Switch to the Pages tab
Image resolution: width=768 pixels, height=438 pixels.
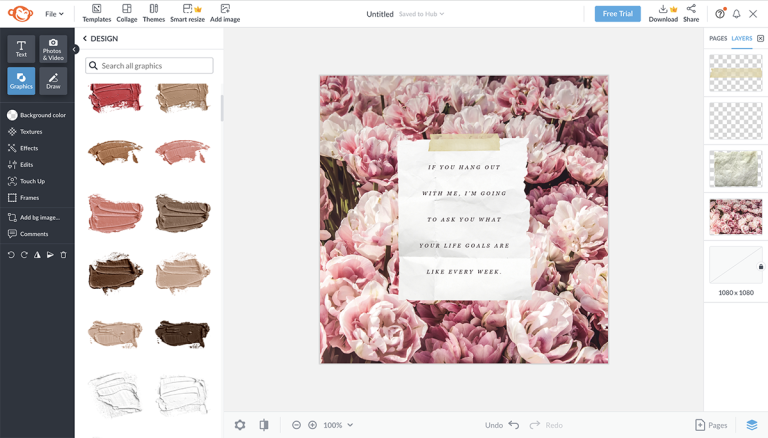[x=718, y=39]
